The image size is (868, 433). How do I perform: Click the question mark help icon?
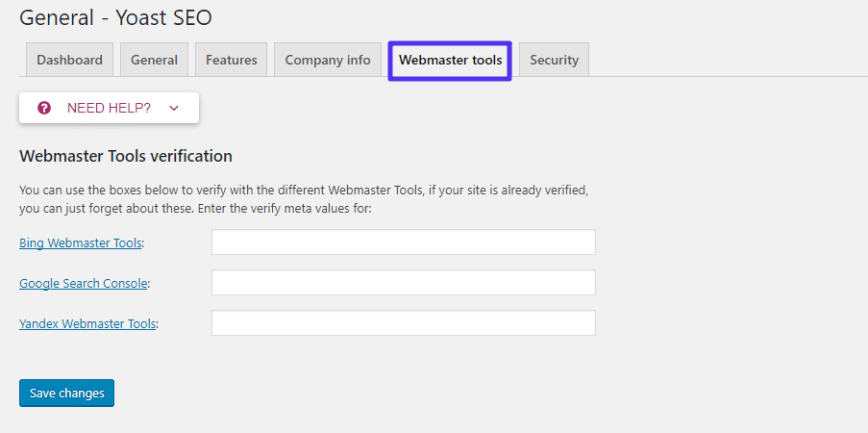pyautogui.click(x=44, y=108)
